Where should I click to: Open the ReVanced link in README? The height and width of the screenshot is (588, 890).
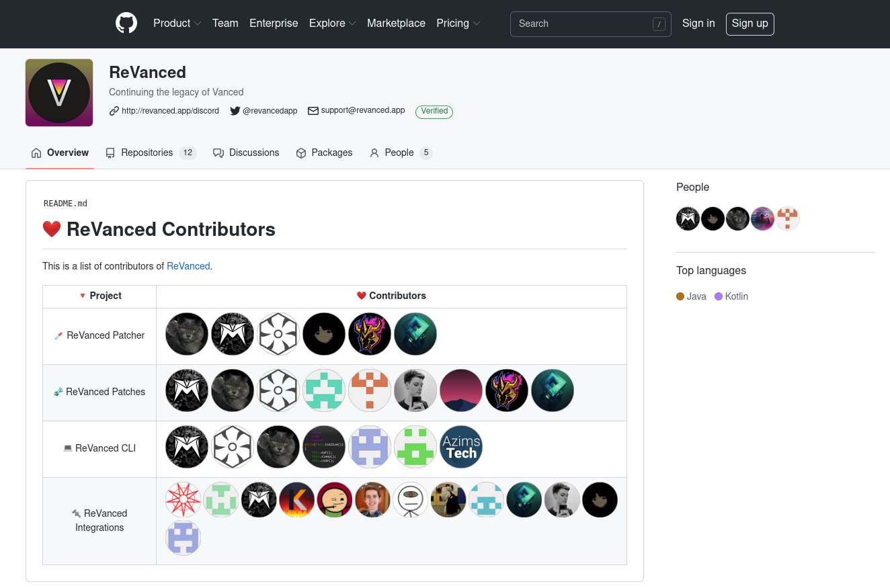click(188, 266)
